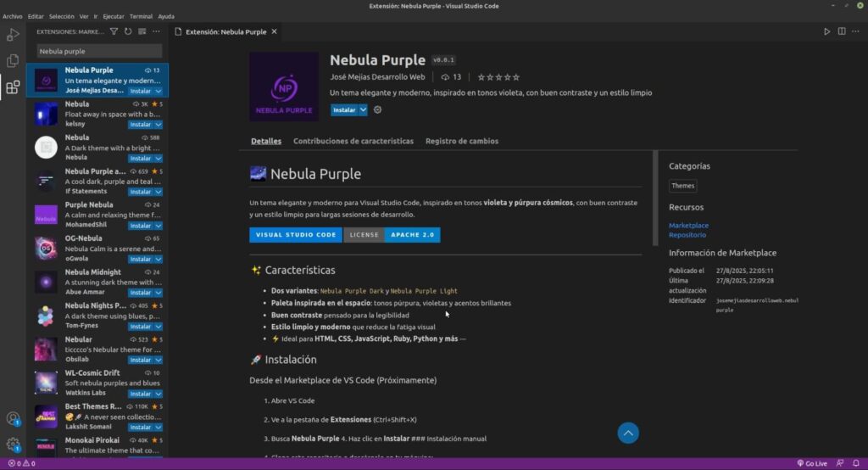The image size is (868, 470).
Task: Click the five-star rating of the extension
Action: [x=498, y=77]
